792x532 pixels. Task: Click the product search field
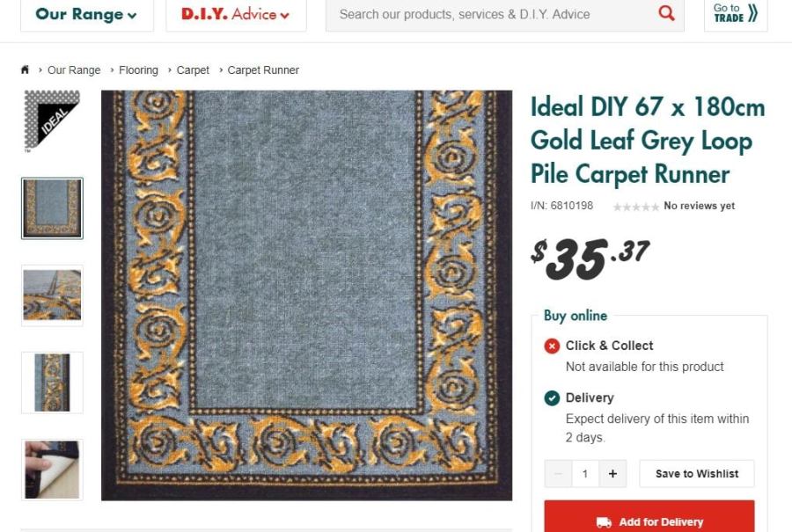(488, 14)
